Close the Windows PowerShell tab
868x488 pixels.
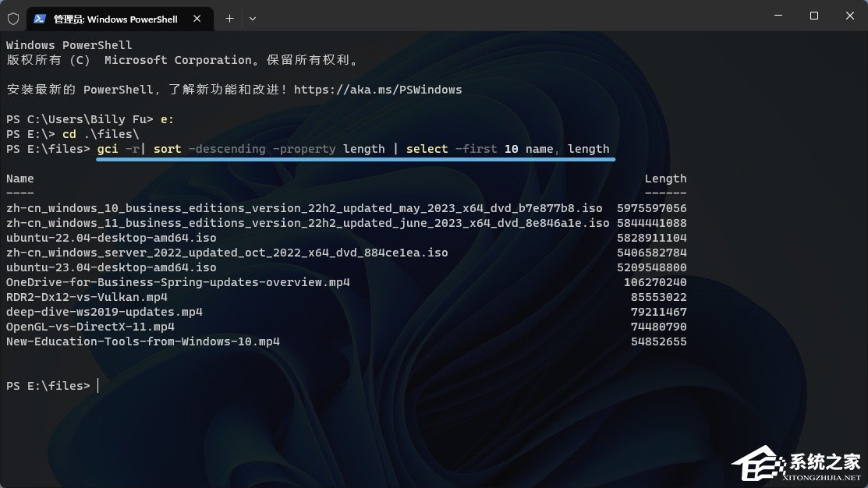coord(197,19)
